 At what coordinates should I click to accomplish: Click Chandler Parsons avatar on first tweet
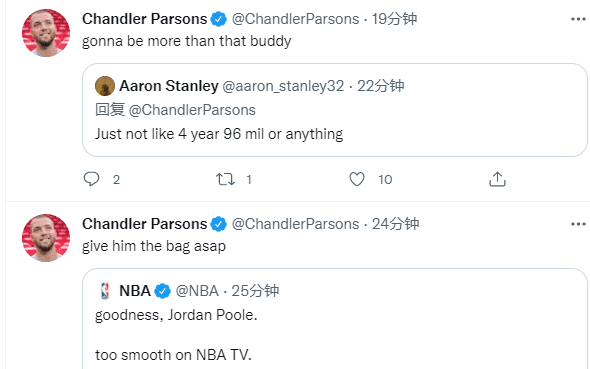[46, 33]
